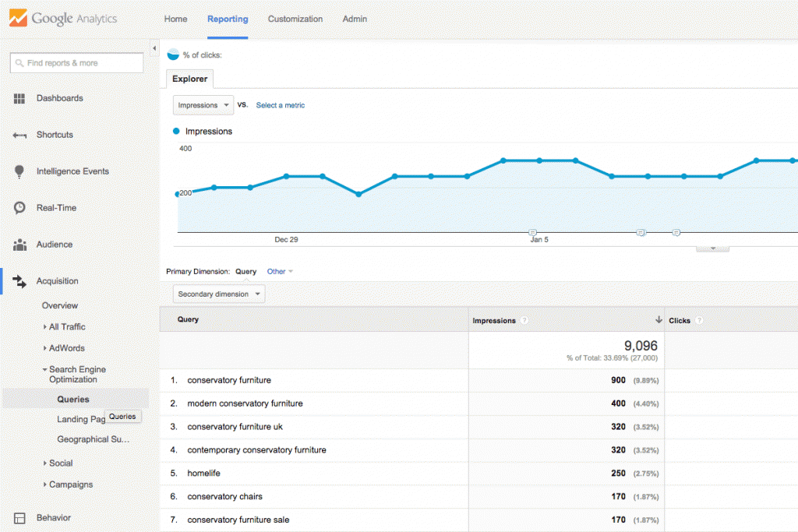The width and height of the screenshot is (798, 532).
Task: Click the Select a metric link
Action: click(x=281, y=105)
